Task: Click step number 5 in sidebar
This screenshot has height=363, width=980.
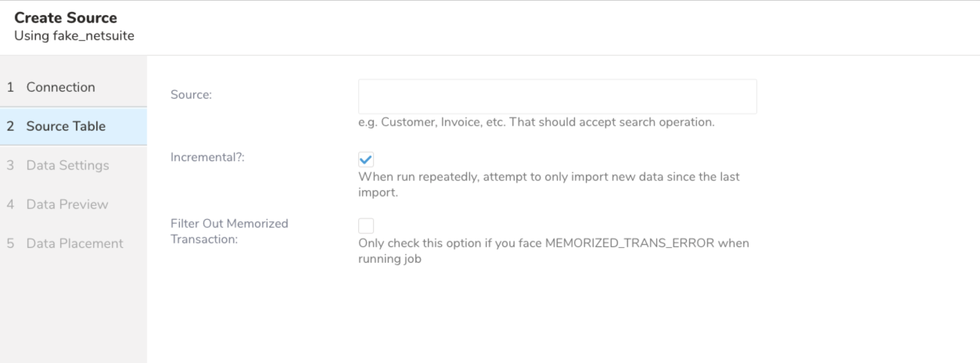Action: point(10,243)
